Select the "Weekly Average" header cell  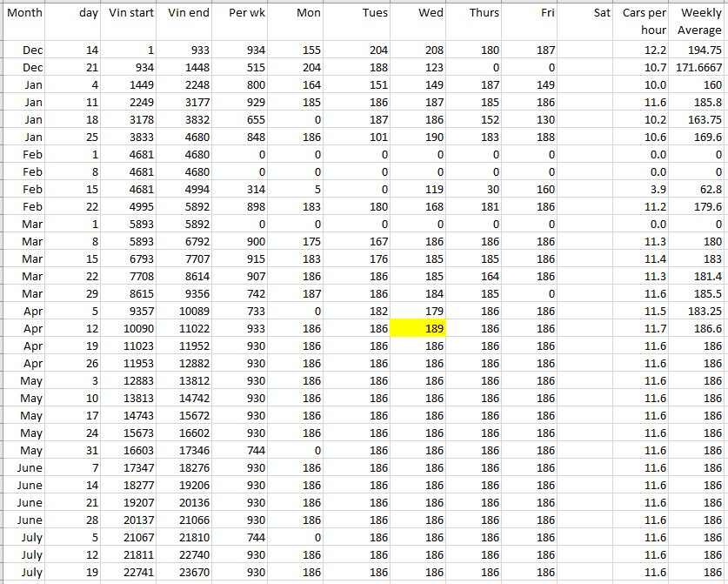pyautogui.click(x=698, y=22)
